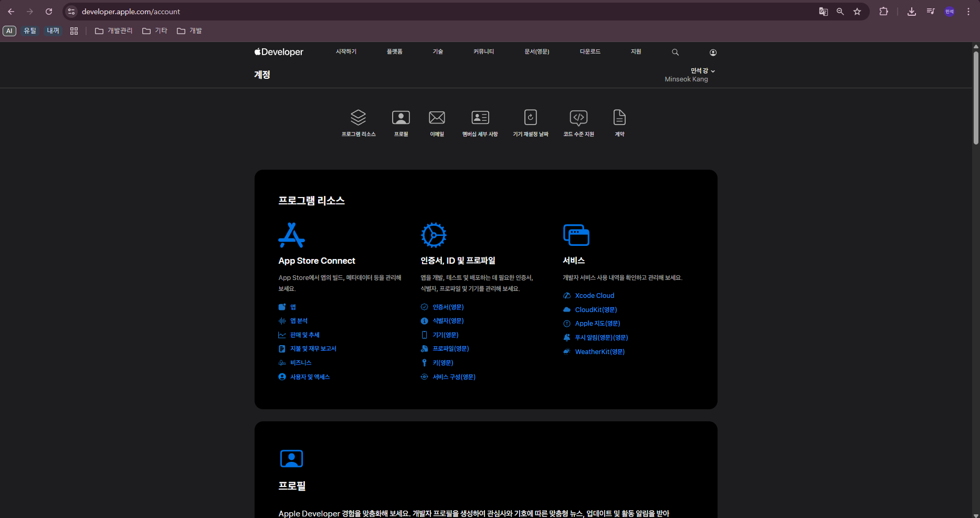The image size is (980, 518).
Task: Open the 인증서(영문) certificates link
Action: point(448,307)
